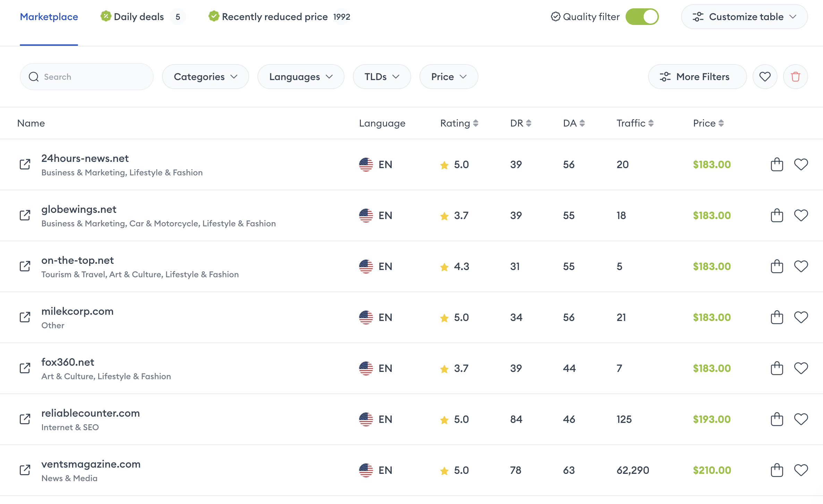Favorite globewings.net using heart icon

(x=801, y=215)
